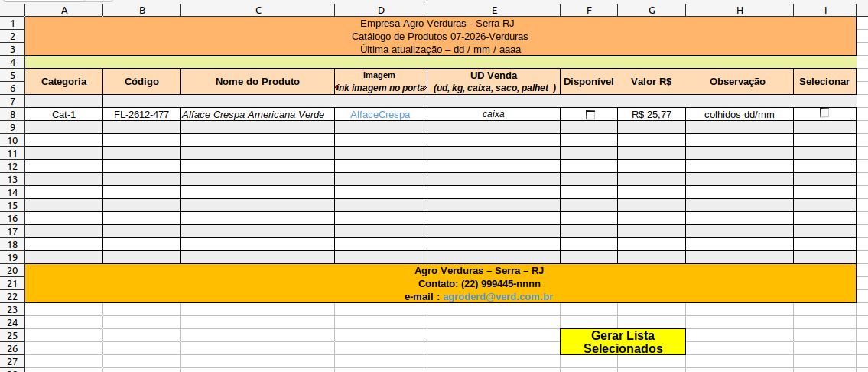
Task: Click the colhidos dd/mm observation cell
Action: point(739,115)
